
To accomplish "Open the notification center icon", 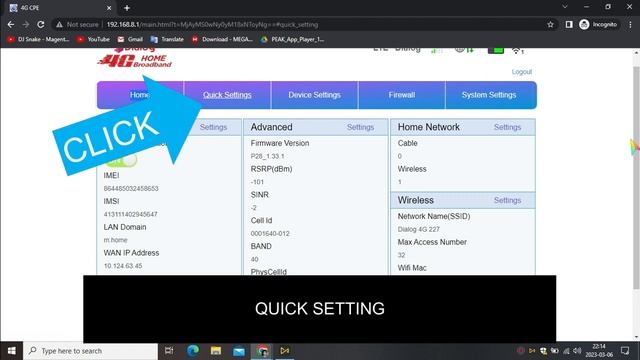I will (x=625, y=351).
